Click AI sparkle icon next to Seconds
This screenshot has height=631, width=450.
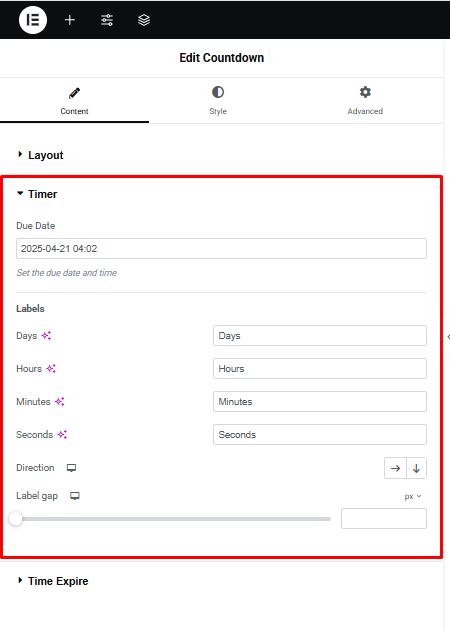[62, 435]
